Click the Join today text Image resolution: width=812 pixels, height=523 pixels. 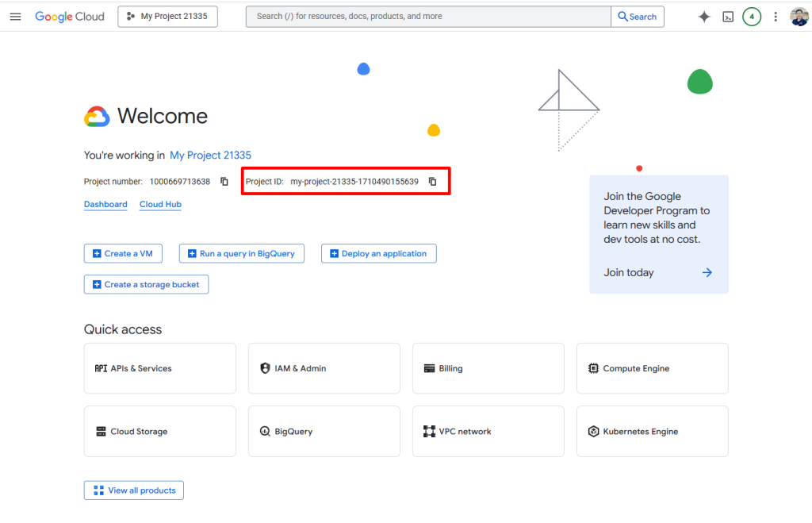629,273
